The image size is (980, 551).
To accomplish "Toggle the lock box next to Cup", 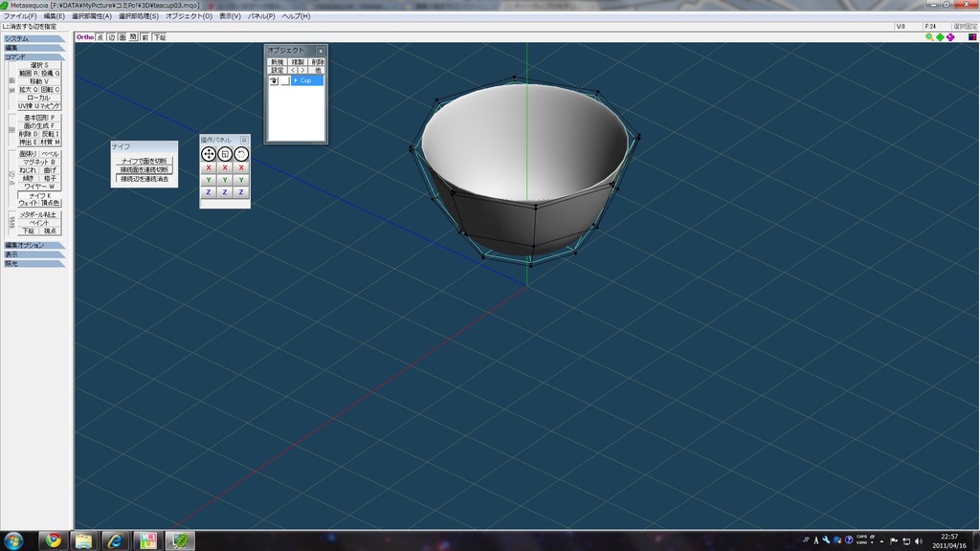I will 284,81.
